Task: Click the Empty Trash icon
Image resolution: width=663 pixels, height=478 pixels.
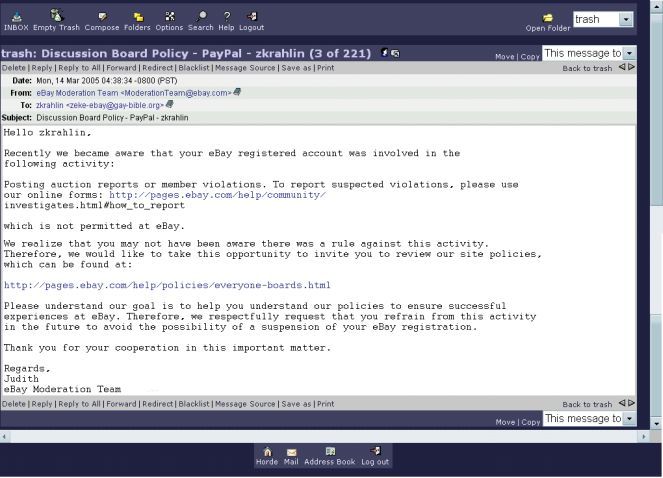Action: pos(56,17)
